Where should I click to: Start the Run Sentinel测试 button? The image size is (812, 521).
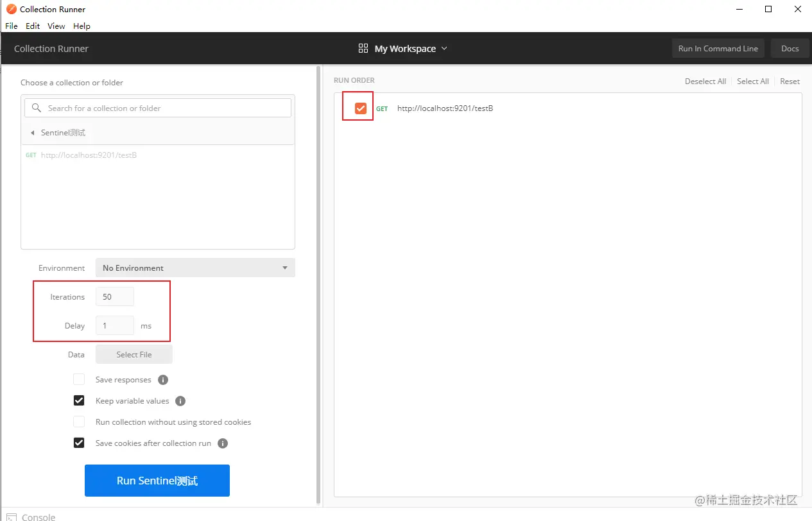click(157, 481)
